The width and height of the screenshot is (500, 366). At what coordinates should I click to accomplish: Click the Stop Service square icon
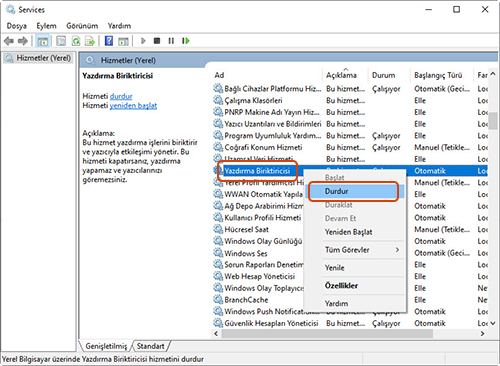(x=157, y=41)
